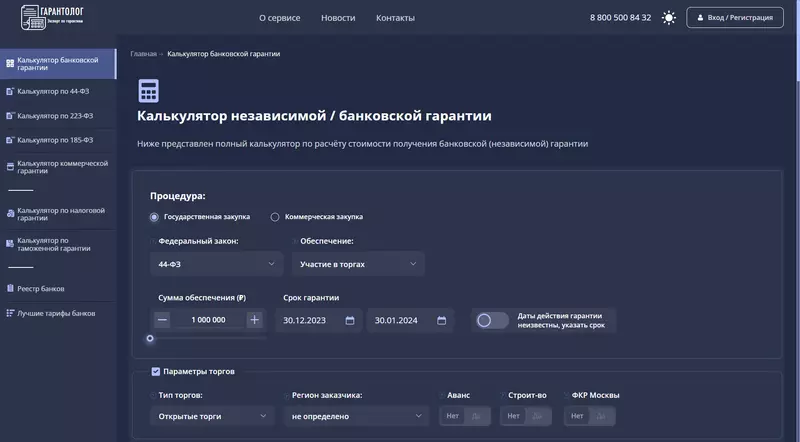The height and width of the screenshot is (442, 800).
Task: Decrease сумма обеспечения with minus button
Action: pyautogui.click(x=162, y=320)
